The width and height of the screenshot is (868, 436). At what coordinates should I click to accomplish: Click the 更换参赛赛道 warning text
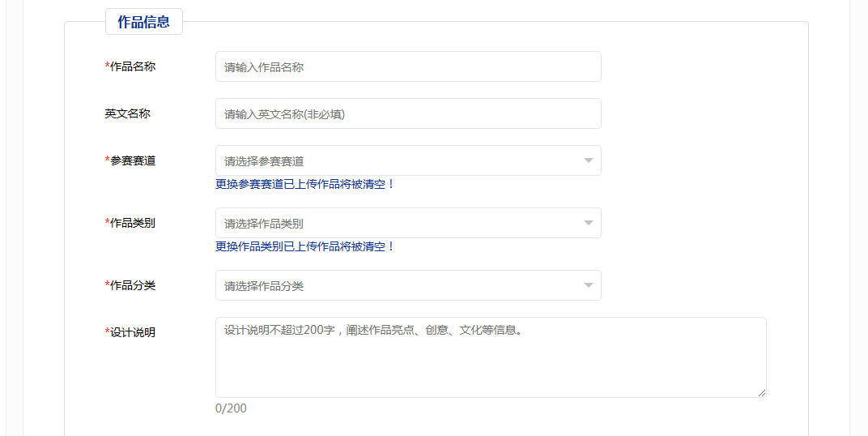pyautogui.click(x=304, y=184)
